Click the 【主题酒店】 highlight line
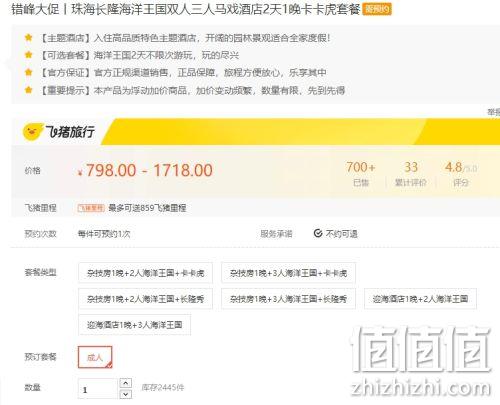Image resolution: width=500 pixels, height=405 pixels. (185, 38)
